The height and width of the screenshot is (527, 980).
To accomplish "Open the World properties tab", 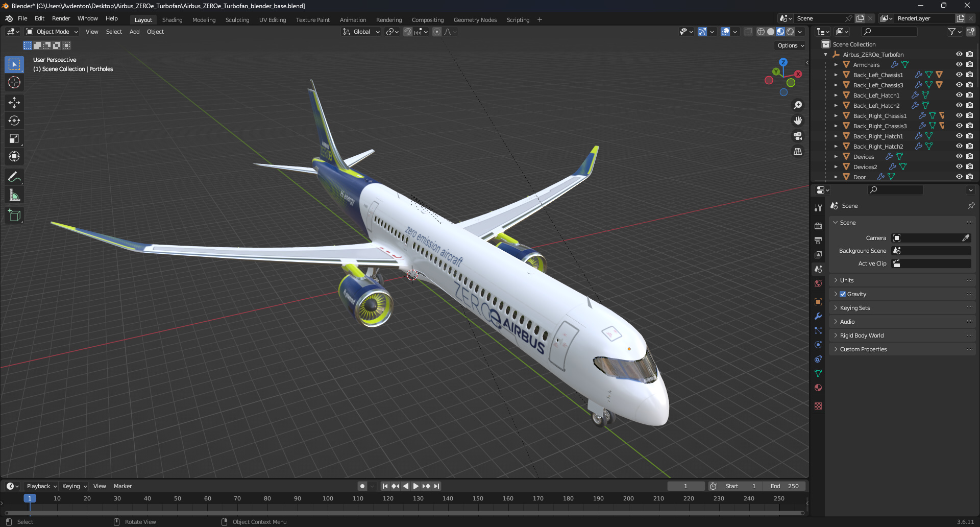I will tap(818, 283).
